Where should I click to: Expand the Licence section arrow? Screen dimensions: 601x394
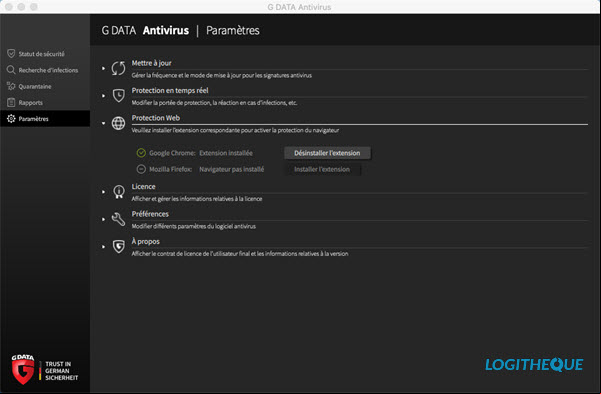click(x=103, y=192)
